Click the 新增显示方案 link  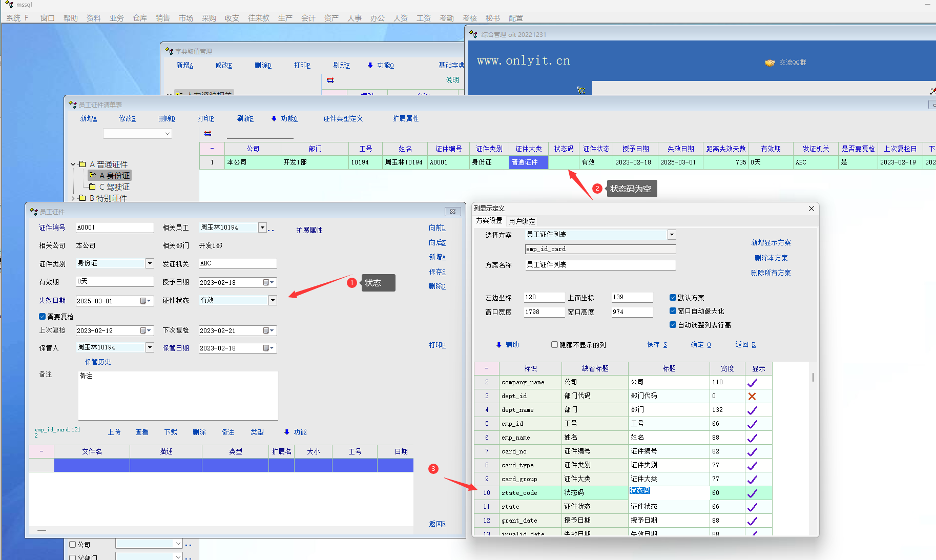771,243
